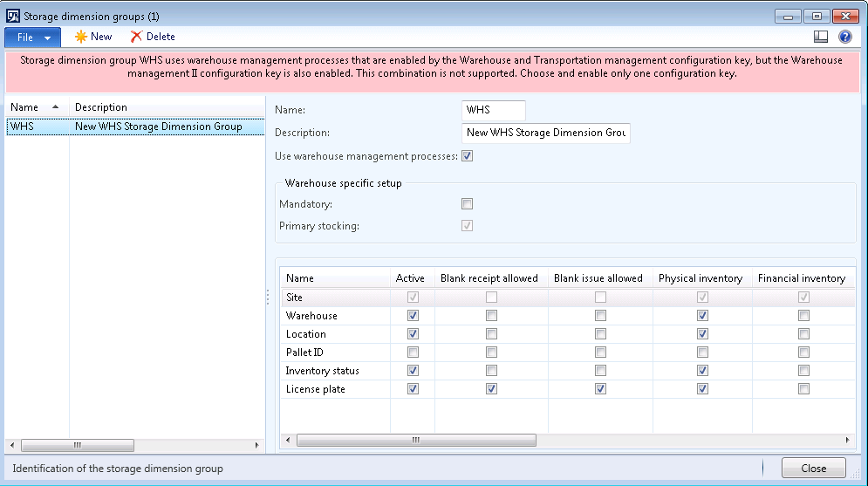This screenshot has height=486, width=868.
Task: Enable Active for Pallet ID row
Action: tap(413, 353)
